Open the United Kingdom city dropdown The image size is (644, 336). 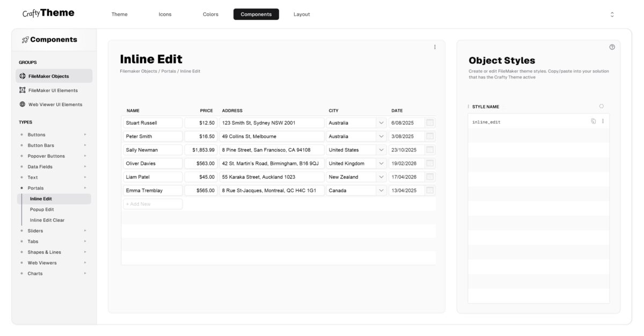coord(382,163)
